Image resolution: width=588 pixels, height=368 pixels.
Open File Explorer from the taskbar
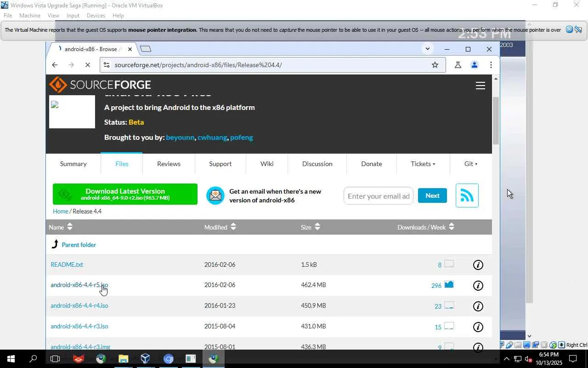pyautogui.click(x=123, y=359)
